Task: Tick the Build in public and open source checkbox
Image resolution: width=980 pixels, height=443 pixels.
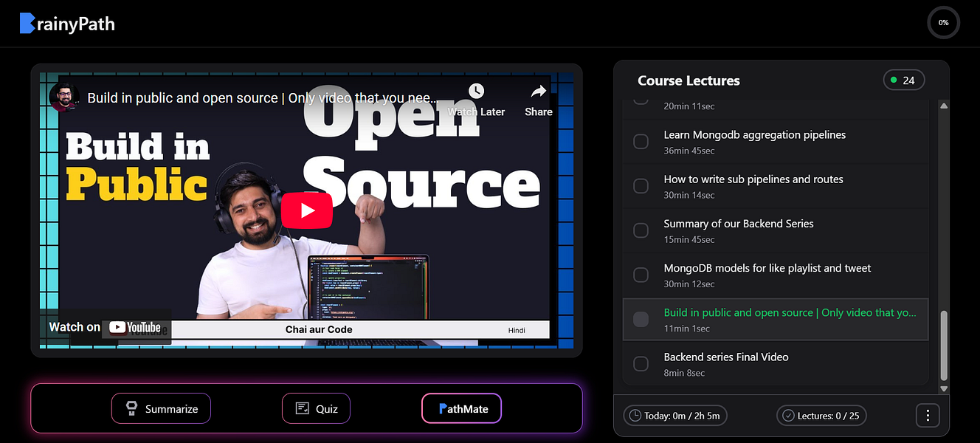Action: (x=641, y=319)
